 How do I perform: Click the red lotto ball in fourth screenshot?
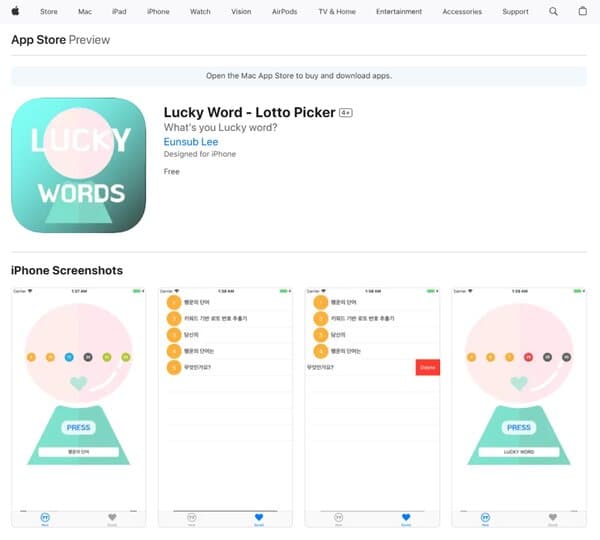tap(528, 357)
